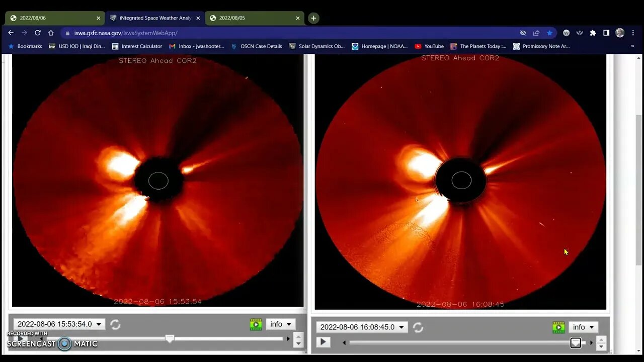Open the Solar Dynamics Observatory bookmark

pos(317,46)
